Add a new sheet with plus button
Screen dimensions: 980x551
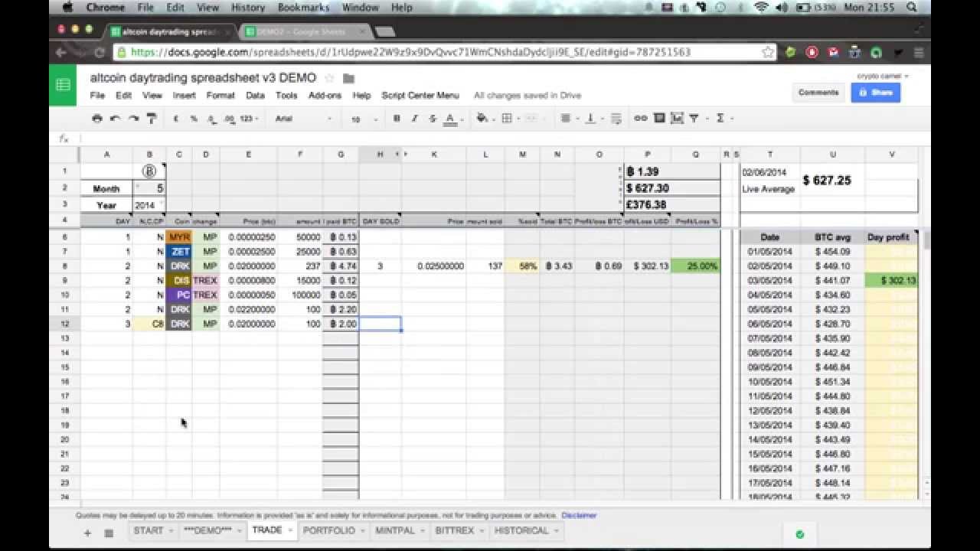click(87, 533)
